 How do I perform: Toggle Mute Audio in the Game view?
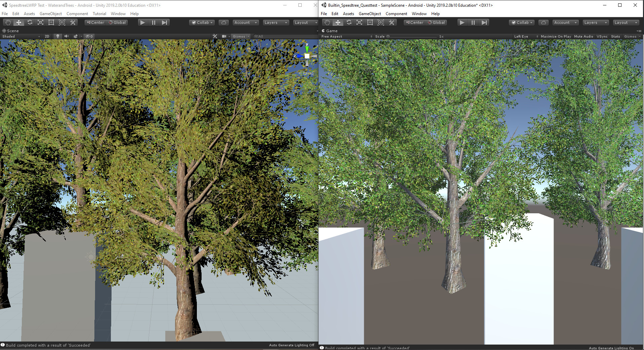(x=583, y=36)
